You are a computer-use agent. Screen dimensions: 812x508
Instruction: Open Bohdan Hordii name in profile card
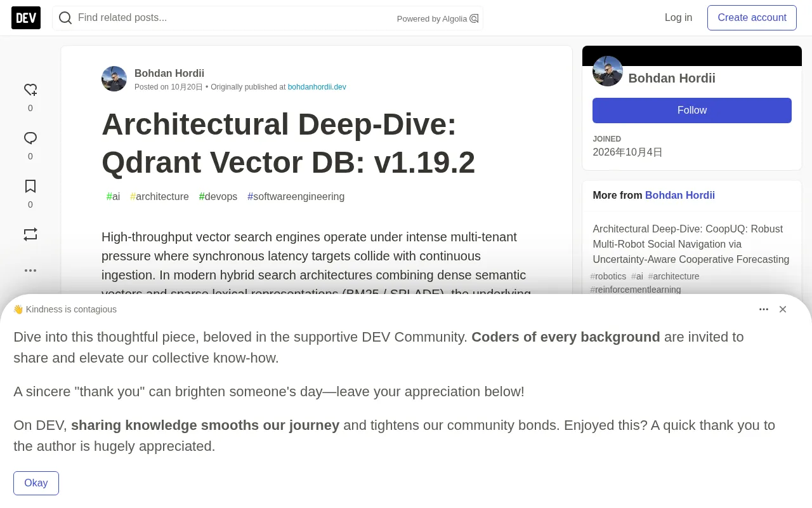click(x=672, y=78)
